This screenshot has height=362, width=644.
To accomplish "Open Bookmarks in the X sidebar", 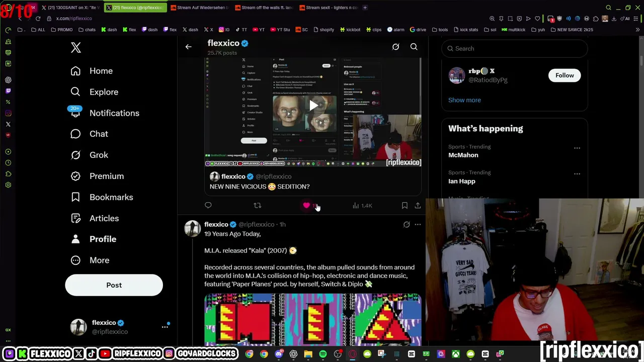I will click(x=102, y=197).
